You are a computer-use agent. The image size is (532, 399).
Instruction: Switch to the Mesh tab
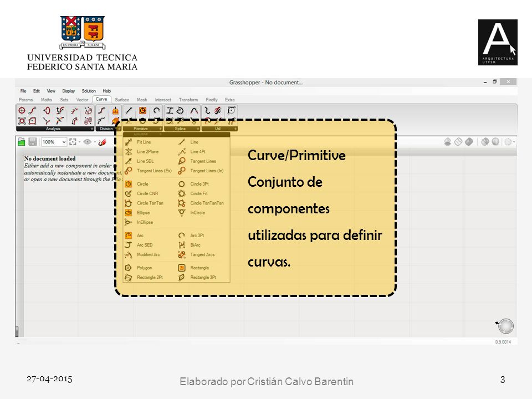click(x=142, y=100)
